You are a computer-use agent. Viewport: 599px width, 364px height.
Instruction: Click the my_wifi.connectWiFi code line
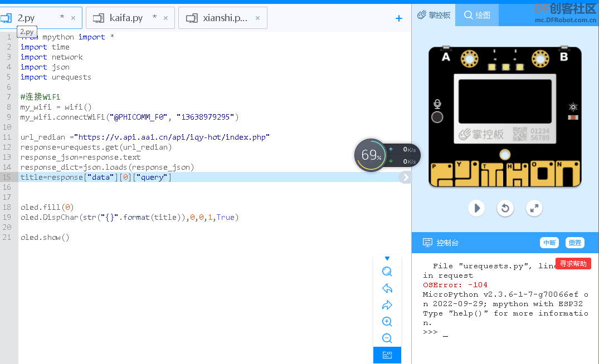coord(129,117)
